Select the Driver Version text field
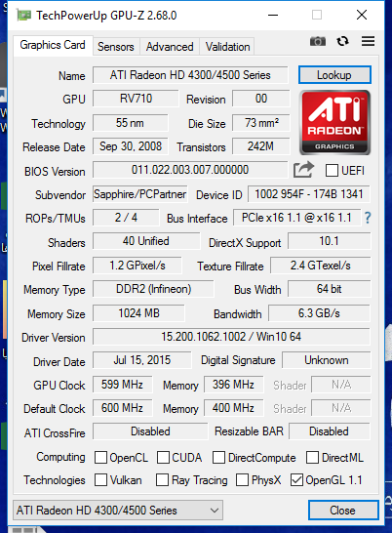Screen dimensions: 392x533 (231, 337)
